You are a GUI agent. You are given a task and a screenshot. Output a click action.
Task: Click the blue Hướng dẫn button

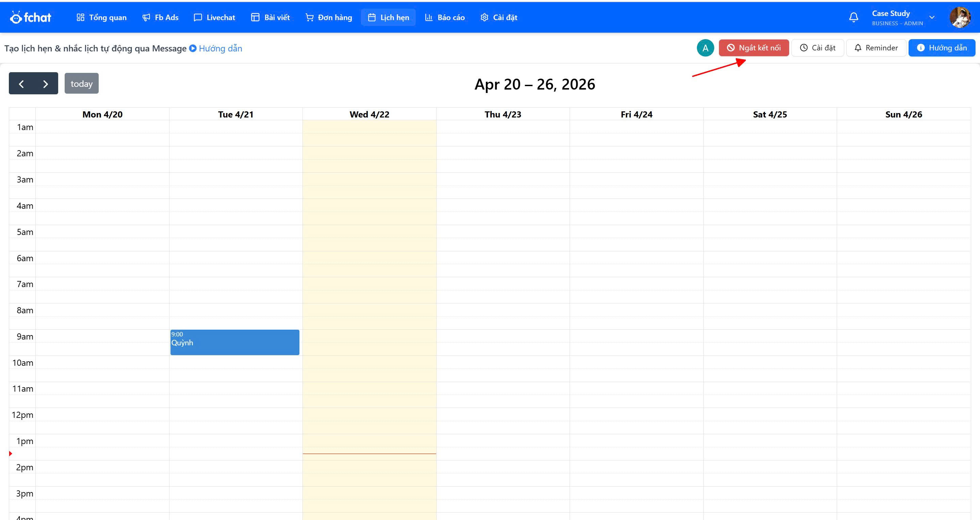point(942,48)
